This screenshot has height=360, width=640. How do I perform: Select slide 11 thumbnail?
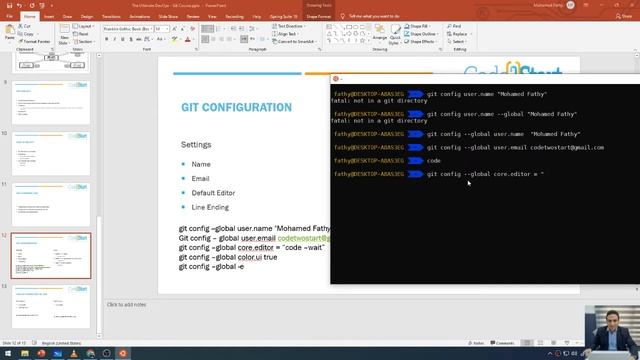coord(51,204)
